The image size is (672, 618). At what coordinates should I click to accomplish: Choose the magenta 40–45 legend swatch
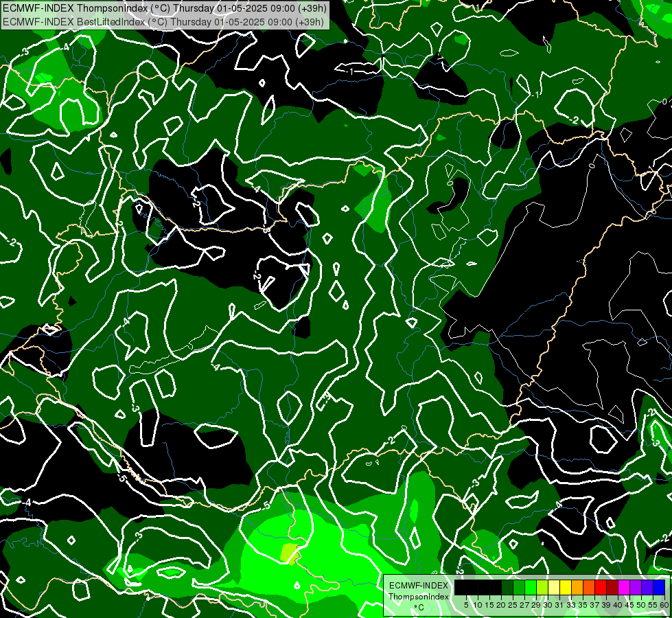[623, 587]
